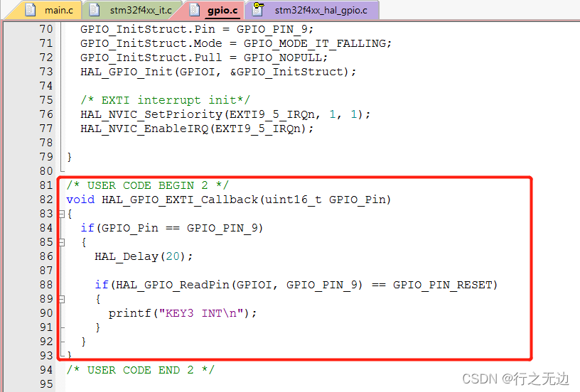Click the HAL_NVIC_EnableIRQ line
The image size is (580, 392).
(197, 129)
